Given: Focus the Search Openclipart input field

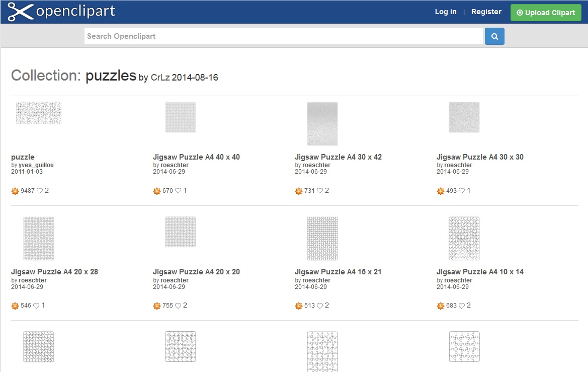Looking at the screenshot, I should pyautogui.click(x=284, y=36).
